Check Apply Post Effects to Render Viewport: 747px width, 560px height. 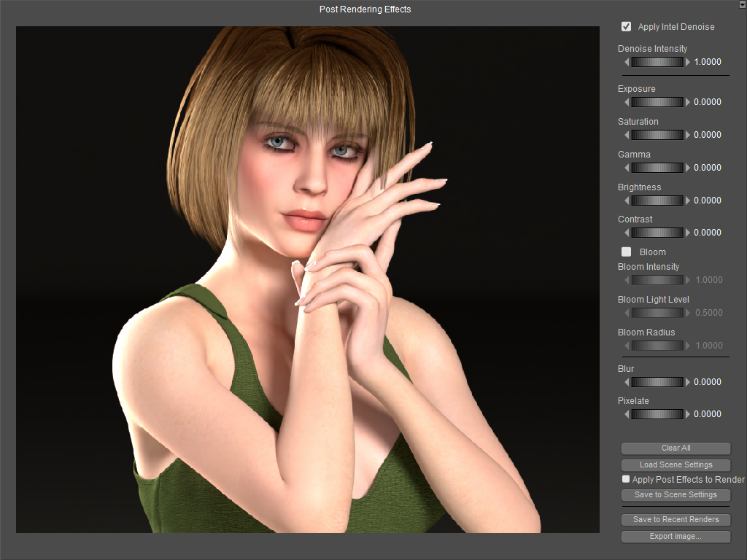pos(625,479)
